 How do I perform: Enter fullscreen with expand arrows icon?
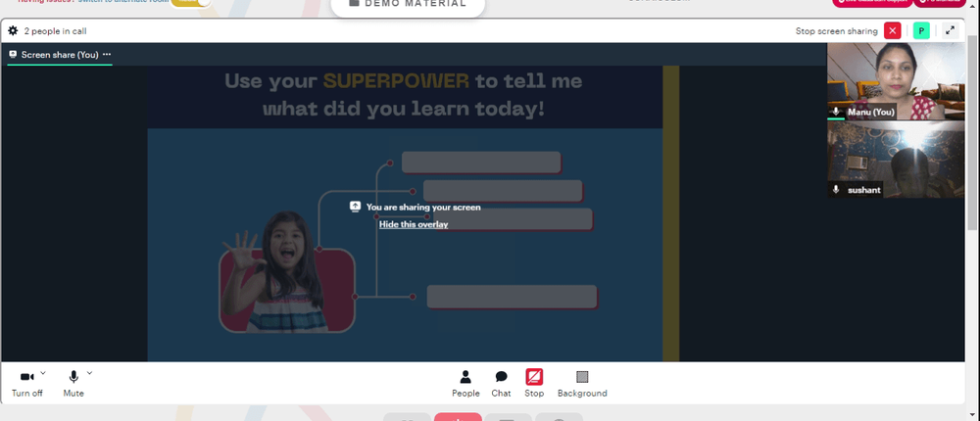tap(950, 30)
